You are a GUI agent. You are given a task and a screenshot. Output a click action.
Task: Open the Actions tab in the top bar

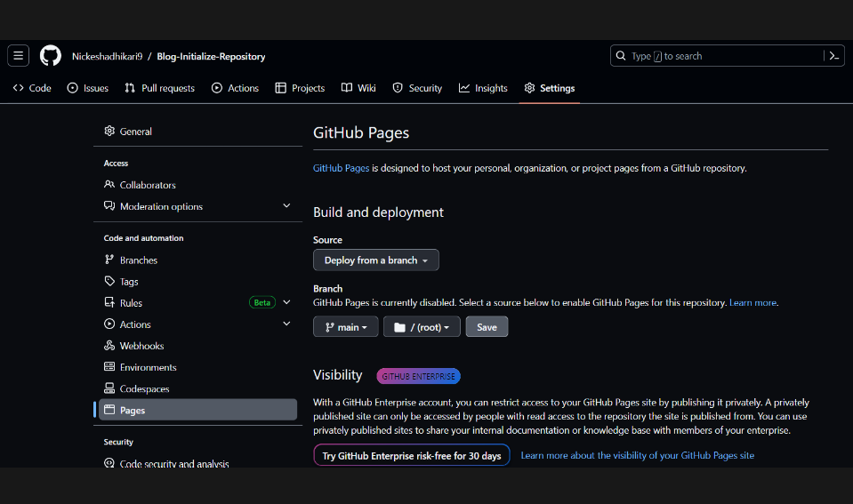(235, 88)
